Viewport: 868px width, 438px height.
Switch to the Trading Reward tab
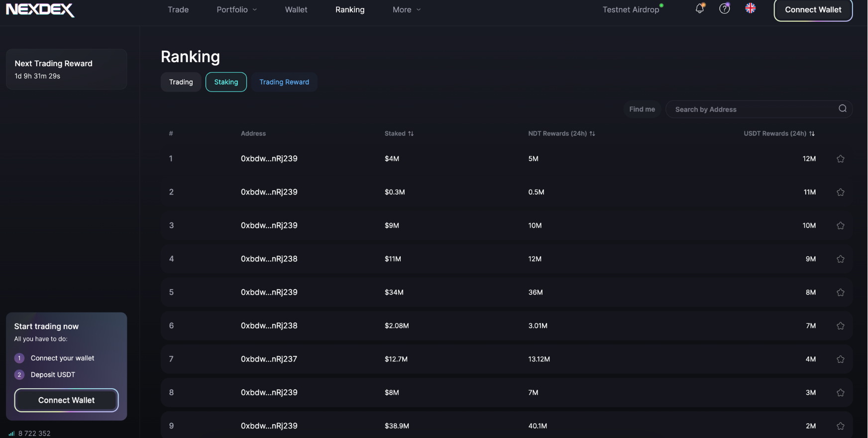(284, 82)
